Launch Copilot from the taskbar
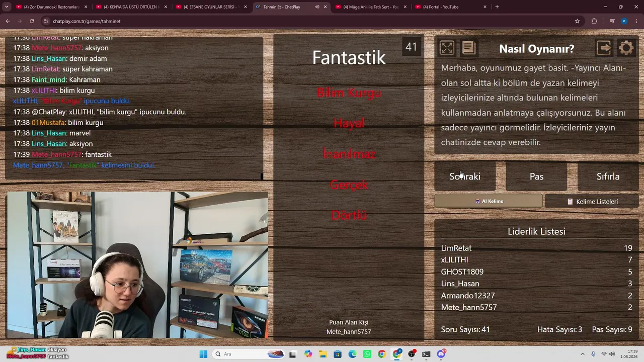This screenshot has height=362, width=644. (308, 354)
